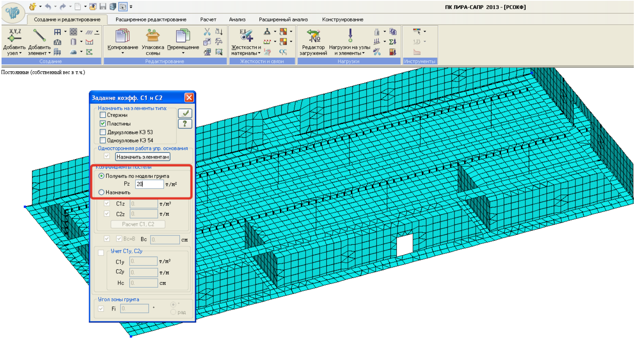Open the Конструирование ribbon tab

tap(343, 20)
